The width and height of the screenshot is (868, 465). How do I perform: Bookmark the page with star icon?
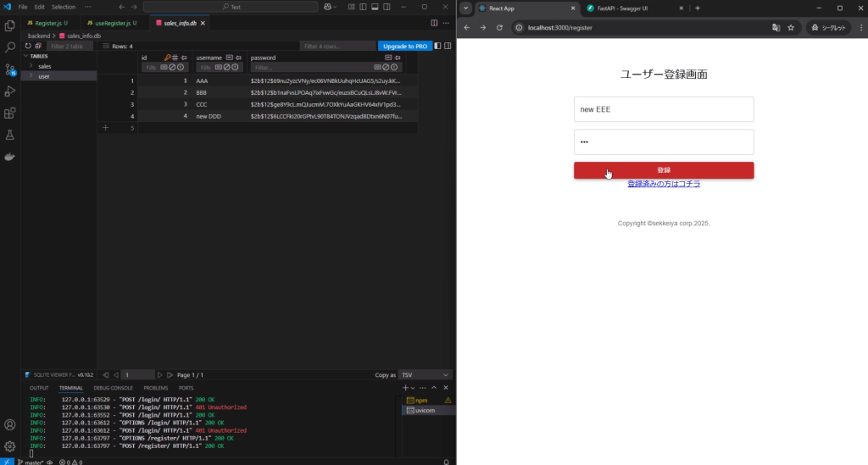pos(791,28)
